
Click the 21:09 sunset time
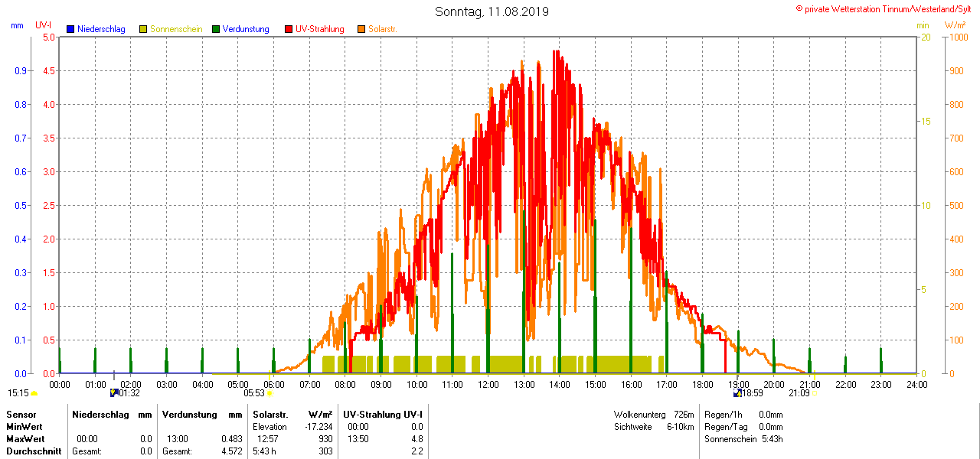pos(799,392)
